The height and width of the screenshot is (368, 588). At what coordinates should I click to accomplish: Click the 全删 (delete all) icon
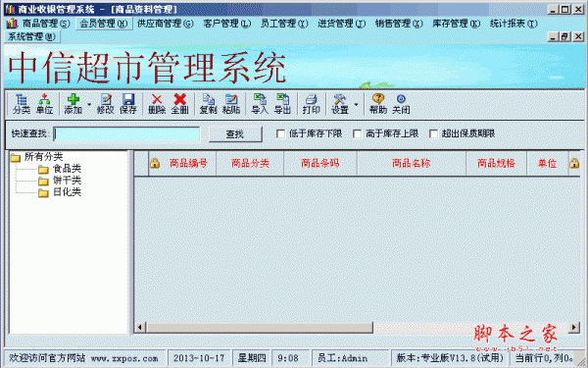point(179,104)
